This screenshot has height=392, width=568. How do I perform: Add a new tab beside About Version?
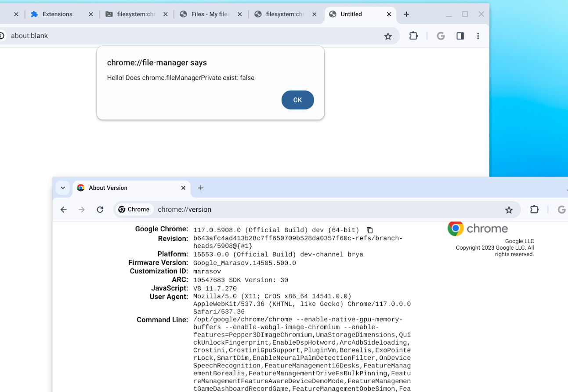[x=201, y=188]
